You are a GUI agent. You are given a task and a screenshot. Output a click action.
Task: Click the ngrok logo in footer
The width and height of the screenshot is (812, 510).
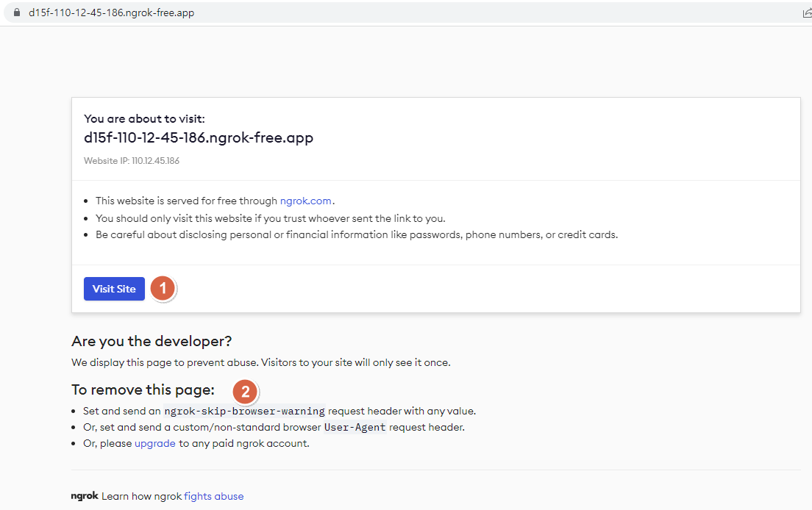coord(85,495)
